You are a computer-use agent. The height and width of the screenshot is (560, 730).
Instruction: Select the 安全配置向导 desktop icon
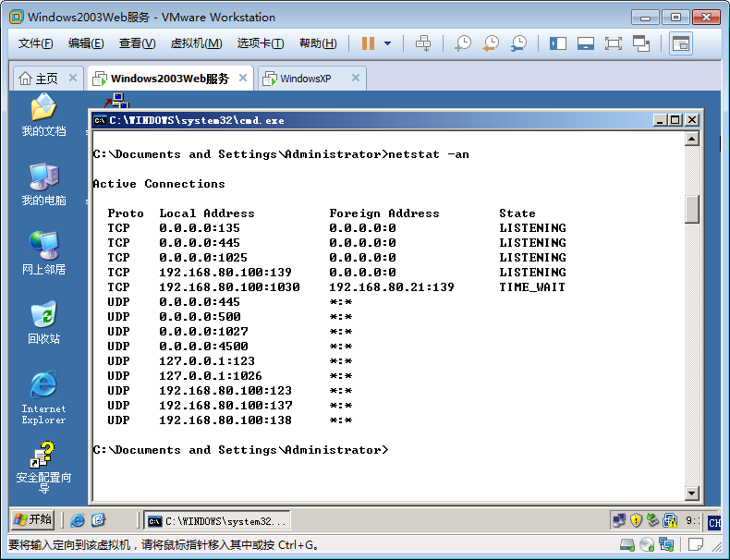click(x=43, y=467)
